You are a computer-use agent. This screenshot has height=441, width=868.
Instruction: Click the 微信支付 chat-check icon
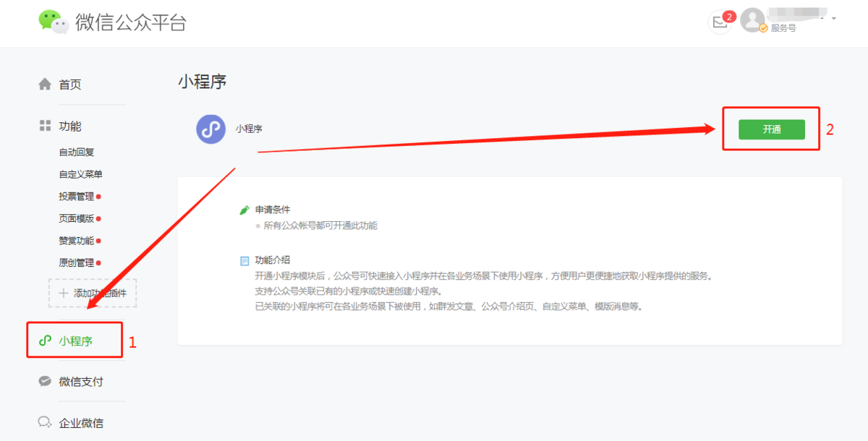click(x=45, y=382)
